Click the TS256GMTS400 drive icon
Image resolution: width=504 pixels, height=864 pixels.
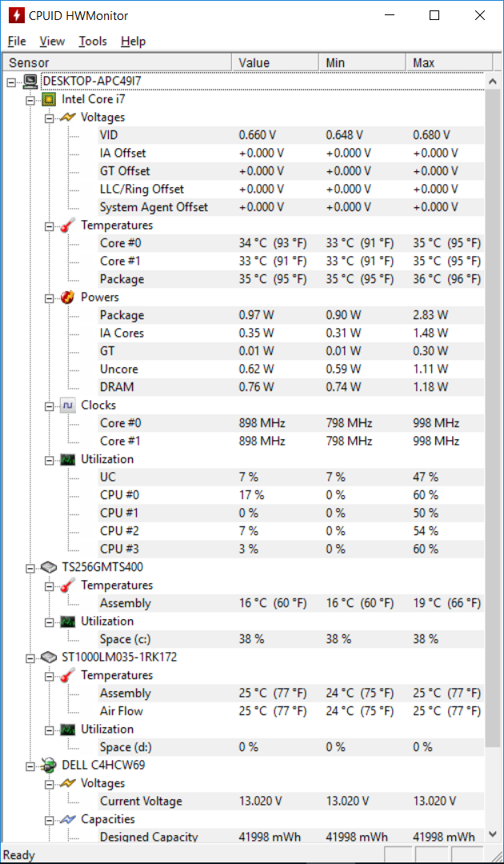coord(49,567)
